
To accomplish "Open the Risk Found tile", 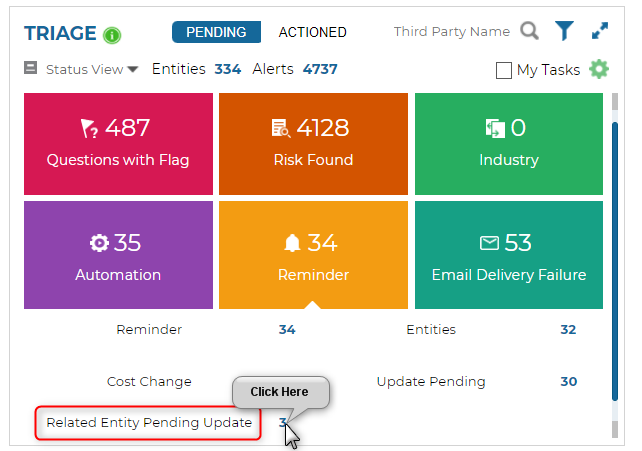I will coord(313,143).
